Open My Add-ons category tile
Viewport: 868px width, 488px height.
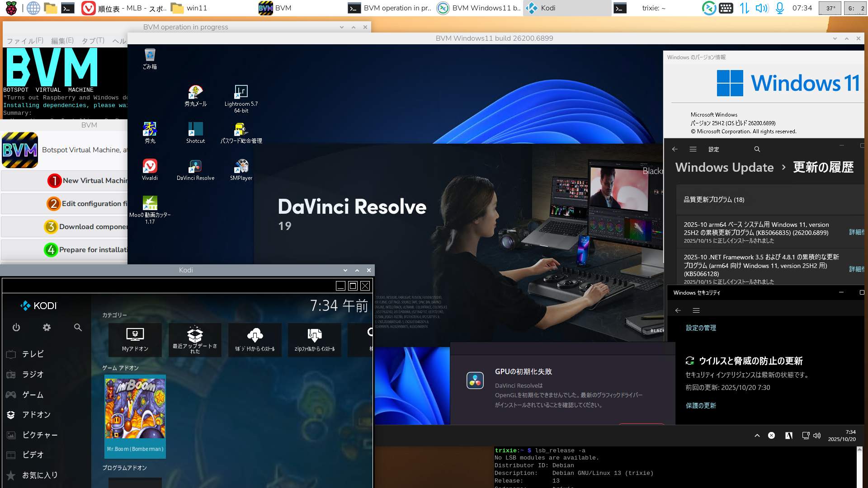[x=135, y=339]
